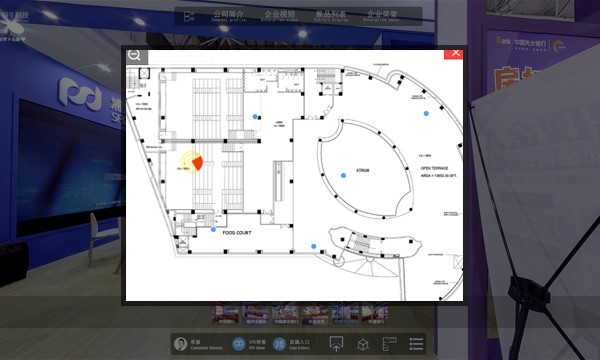This screenshot has height=360, width=600.
Task: Open the top menu list icon
Action: pos(189,16)
